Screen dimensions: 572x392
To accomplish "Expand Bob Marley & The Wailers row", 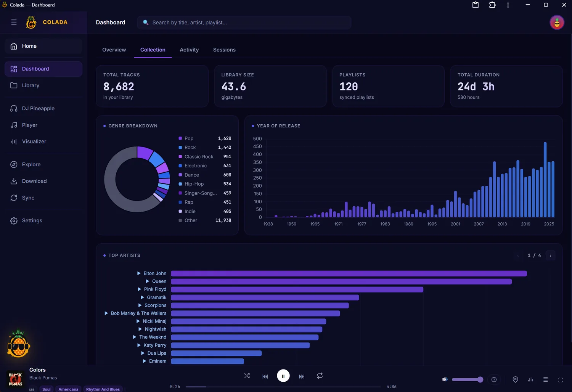I will pyautogui.click(x=106, y=313).
